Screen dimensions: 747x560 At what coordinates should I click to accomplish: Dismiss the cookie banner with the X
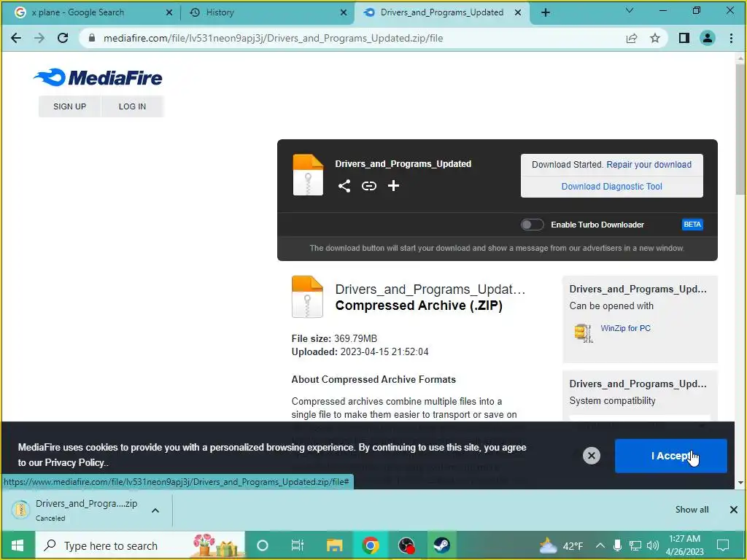(x=591, y=456)
